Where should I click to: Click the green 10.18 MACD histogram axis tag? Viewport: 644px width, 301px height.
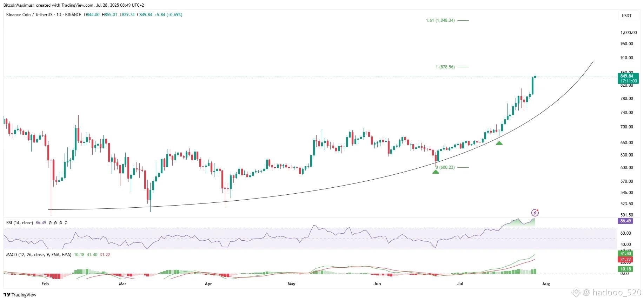pyautogui.click(x=626, y=269)
